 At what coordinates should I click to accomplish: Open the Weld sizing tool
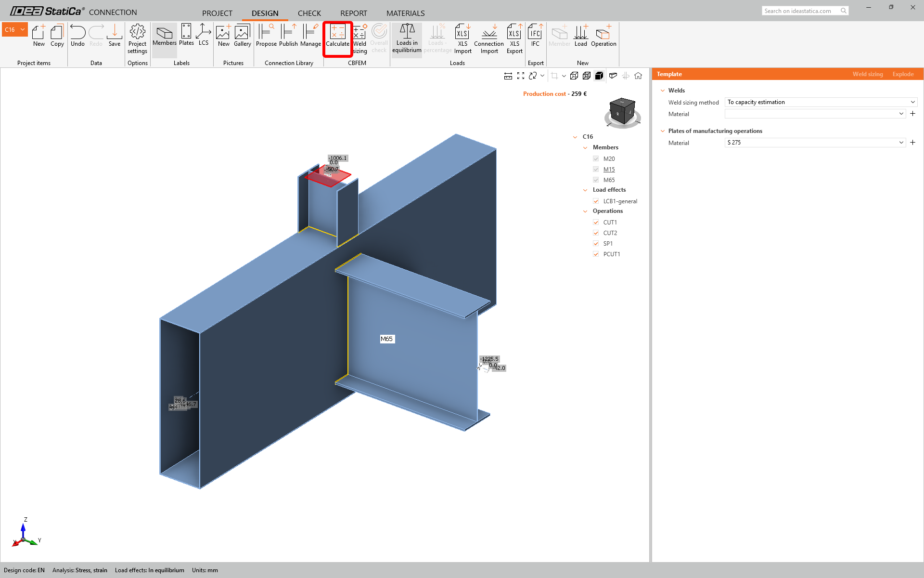coord(360,39)
